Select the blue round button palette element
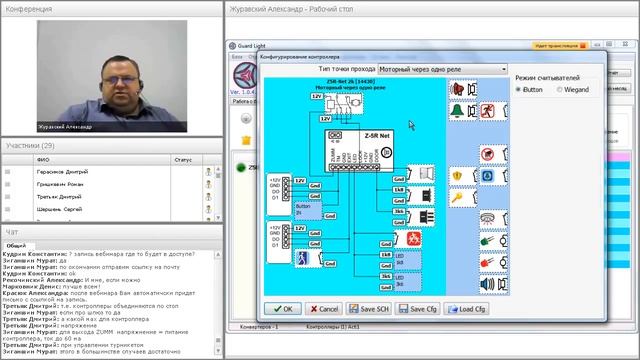640x360 pixels. (x=493, y=176)
